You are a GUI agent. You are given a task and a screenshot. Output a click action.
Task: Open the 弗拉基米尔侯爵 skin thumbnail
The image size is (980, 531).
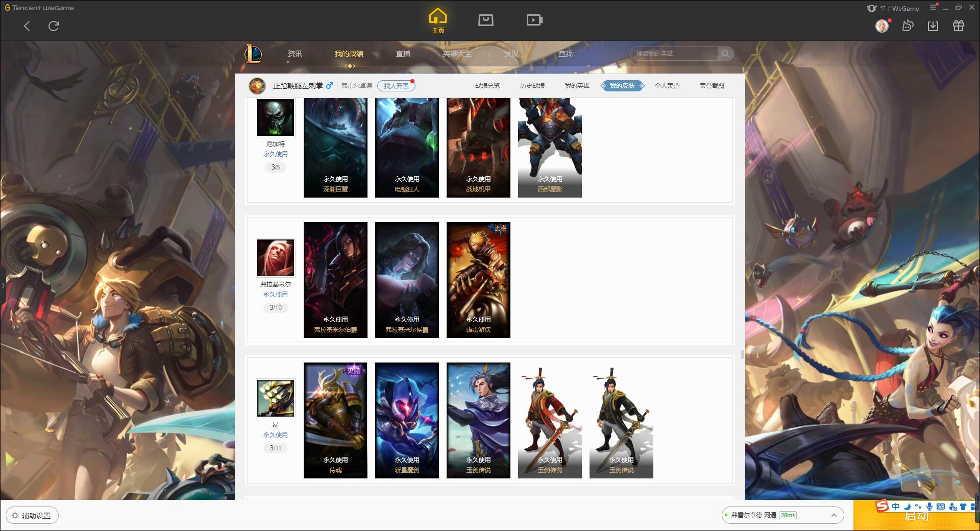tap(407, 280)
